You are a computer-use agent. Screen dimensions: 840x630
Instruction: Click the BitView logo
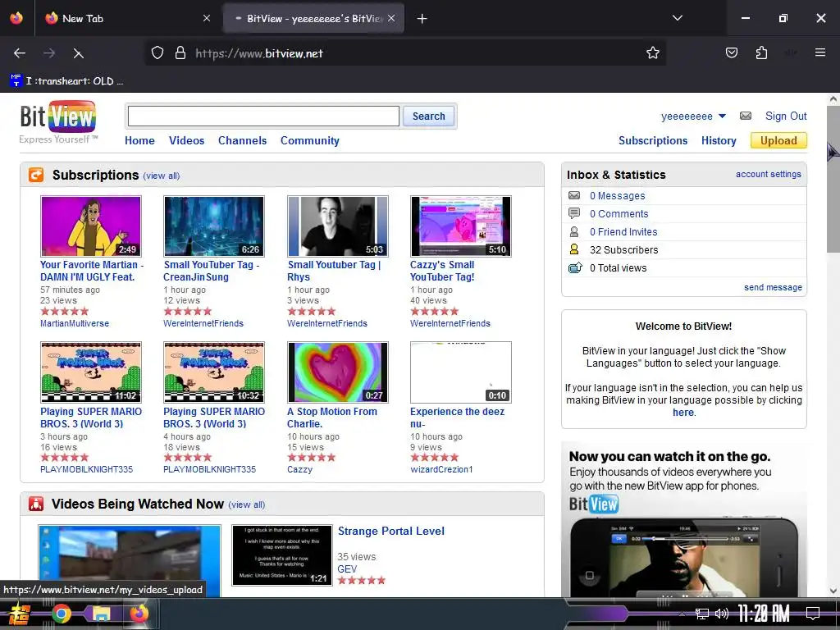[x=58, y=116]
